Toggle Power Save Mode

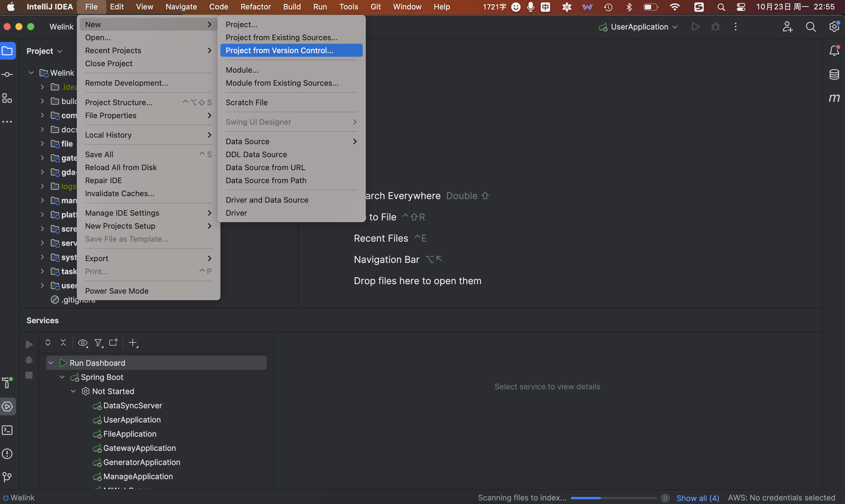coord(116,291)
